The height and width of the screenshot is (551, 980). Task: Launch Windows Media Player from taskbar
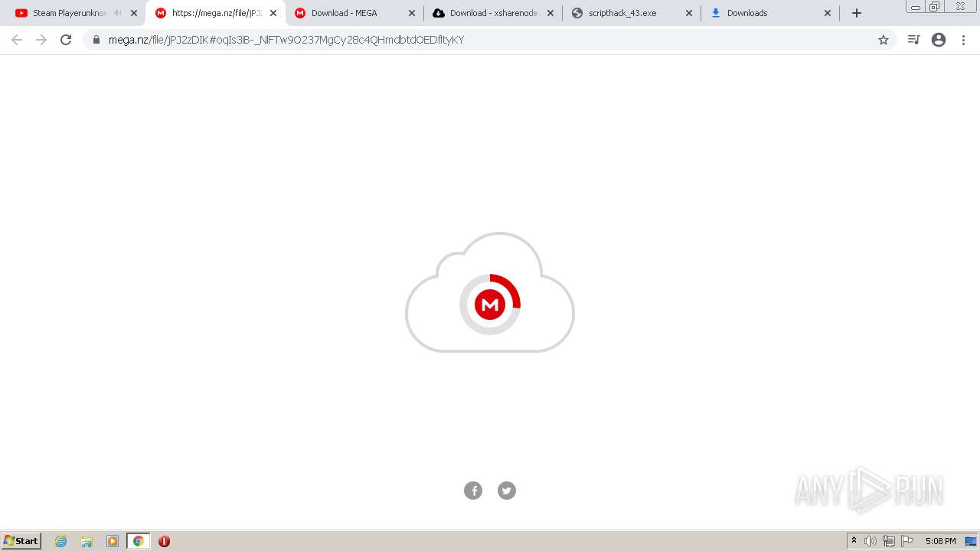[113, 541]
